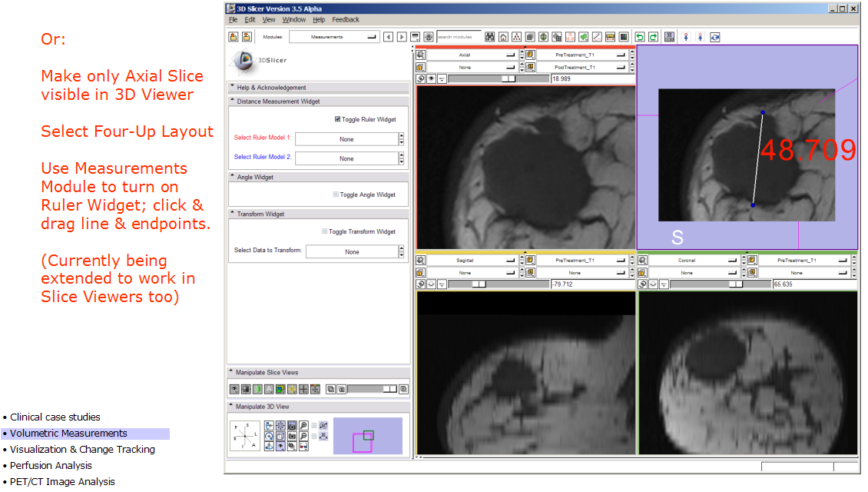Click the Undo icon in the toolbar
The image size is (868, 492).
point(640,36)
